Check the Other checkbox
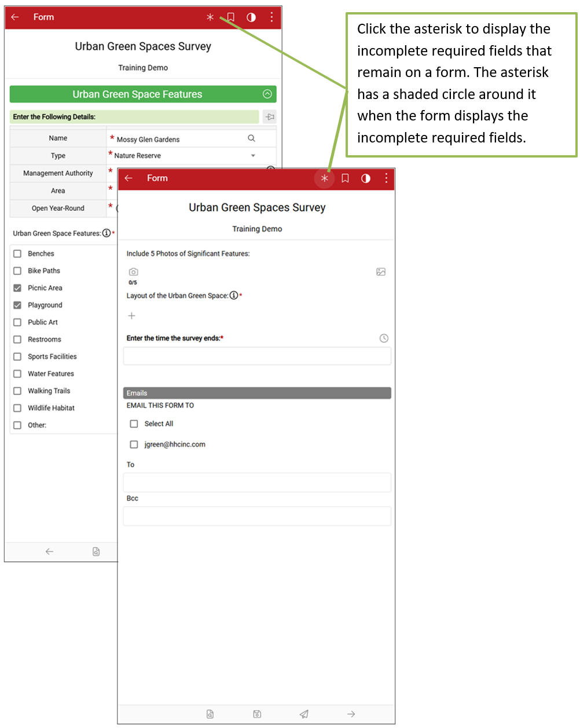This screenshot has height=728, width=580. point(17,425)
